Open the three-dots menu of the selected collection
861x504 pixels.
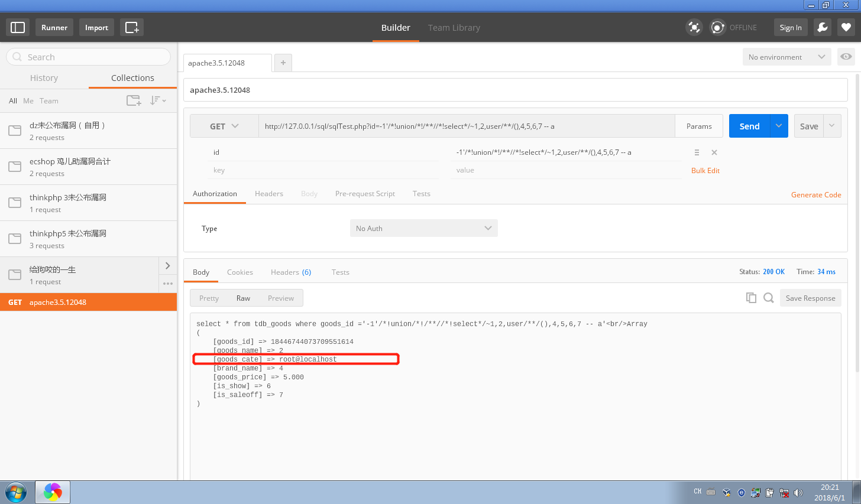pos(168,284)
